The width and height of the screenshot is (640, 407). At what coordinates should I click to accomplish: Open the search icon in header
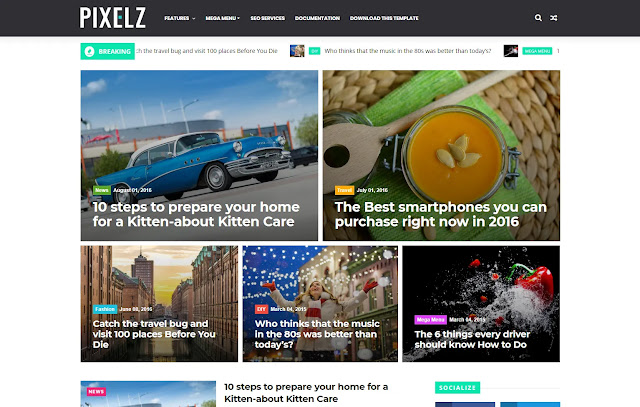coord(538,18)
